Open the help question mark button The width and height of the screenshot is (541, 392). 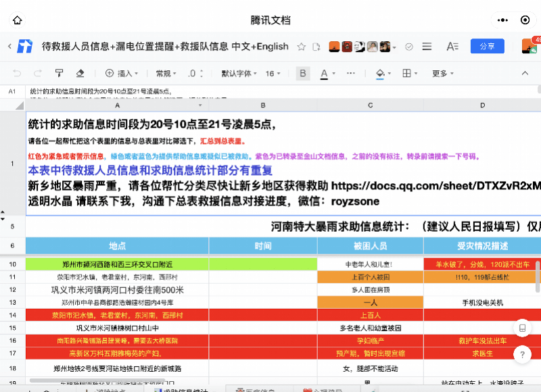[521, 353]
